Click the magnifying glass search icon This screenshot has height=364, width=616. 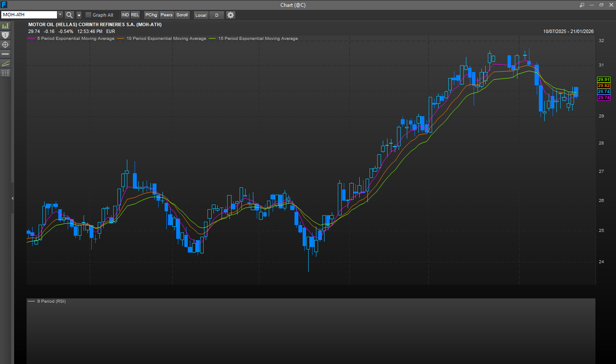coord(69,15)
